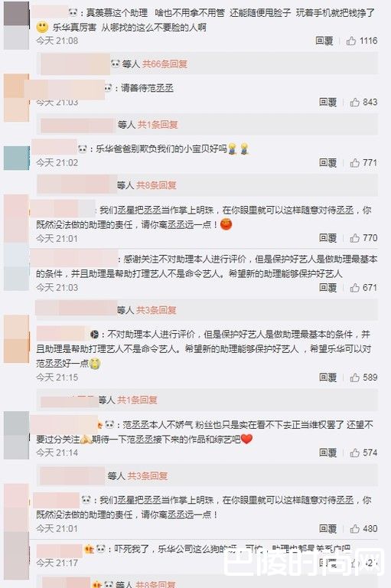Click 回覆 on the 21:15 comment

pos(328,377)
